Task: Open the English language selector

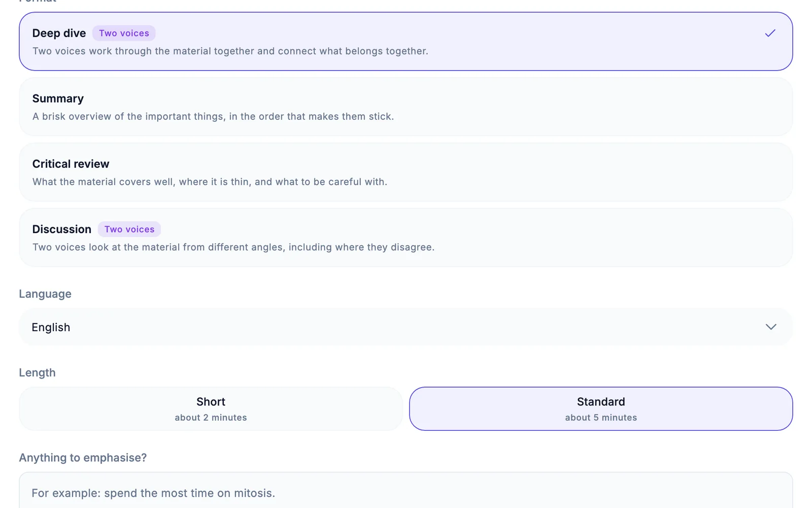Action: point(406,327)
